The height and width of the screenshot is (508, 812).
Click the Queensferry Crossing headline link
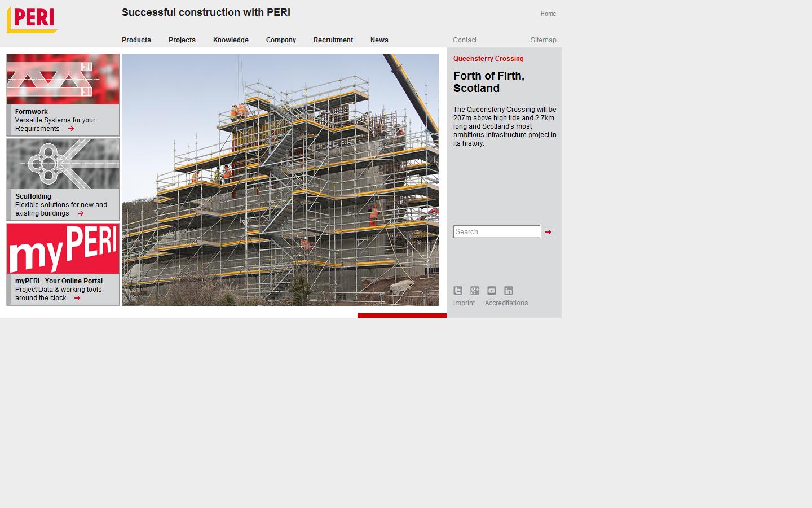click(x=488, y=58)
